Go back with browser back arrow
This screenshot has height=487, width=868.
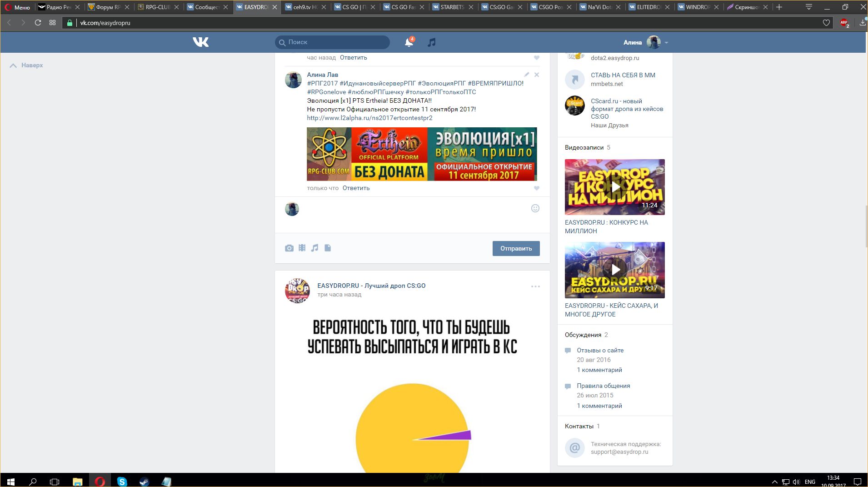[9, 23]
